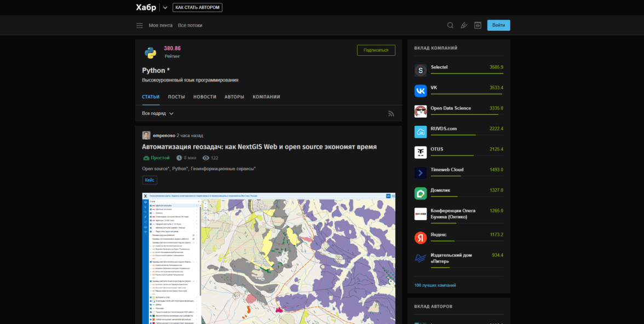Click the Подписаться button

[x=376, y=50]
